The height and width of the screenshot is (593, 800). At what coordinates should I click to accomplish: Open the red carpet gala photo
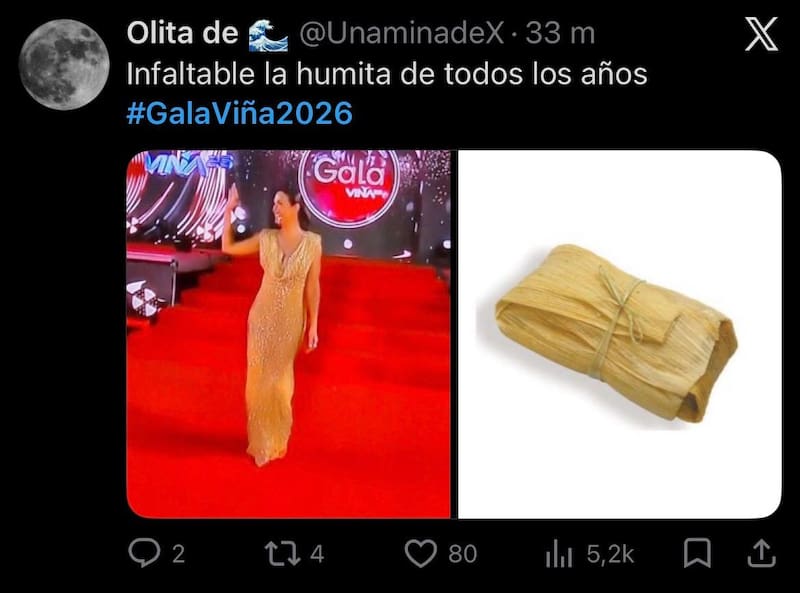pos(288,334)
